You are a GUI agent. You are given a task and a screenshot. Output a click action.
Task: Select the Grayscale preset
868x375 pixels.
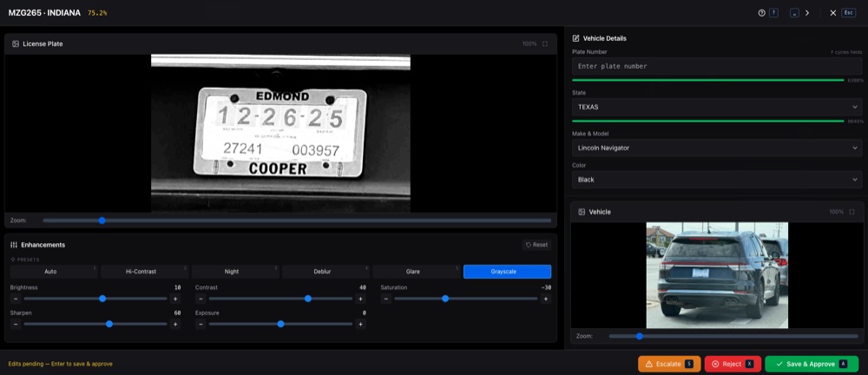(507, 272)
